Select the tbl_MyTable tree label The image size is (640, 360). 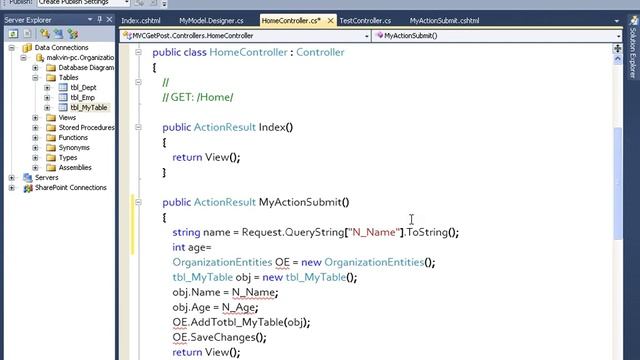pyautogui.click(x=89, y=108)
